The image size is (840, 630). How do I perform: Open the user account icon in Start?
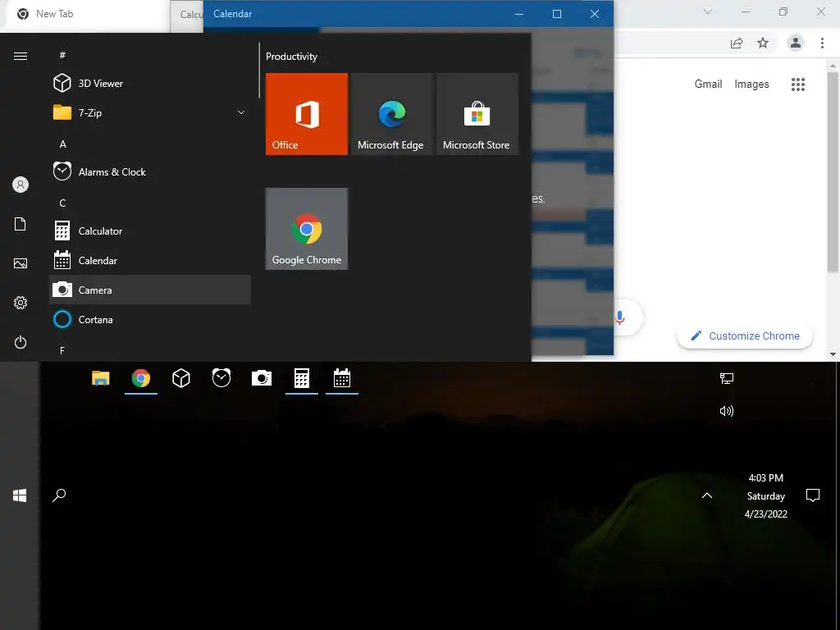21,185
